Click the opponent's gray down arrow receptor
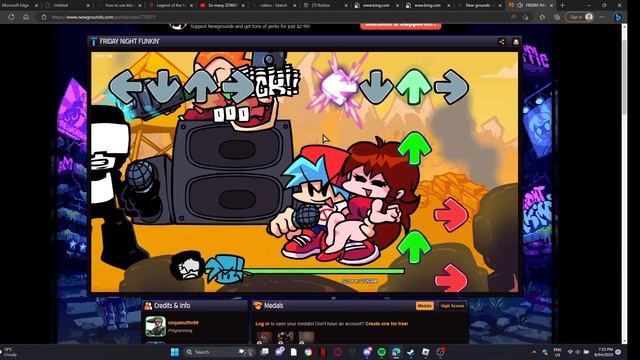This screenshot has height=360, width=640. (x=163, y=87)
